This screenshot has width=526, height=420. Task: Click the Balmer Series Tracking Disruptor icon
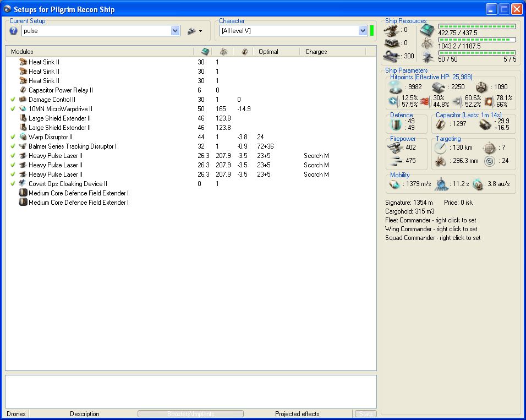click(23, 146)
